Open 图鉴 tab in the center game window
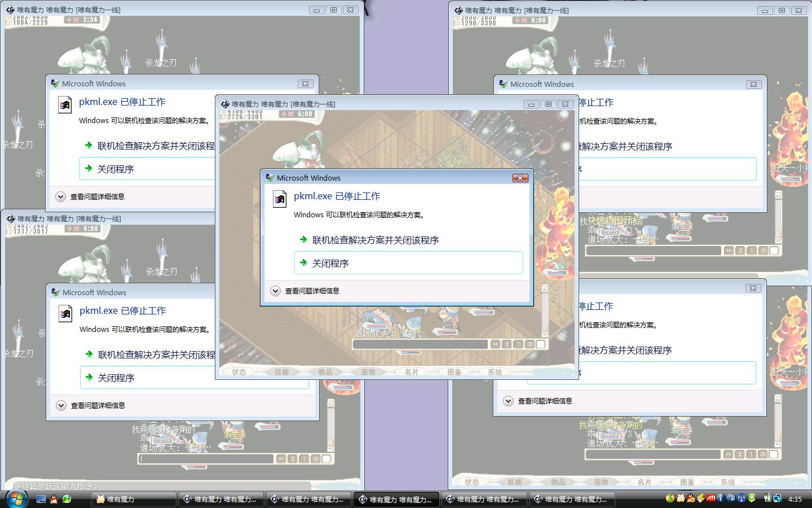 [x=454, y=372]
